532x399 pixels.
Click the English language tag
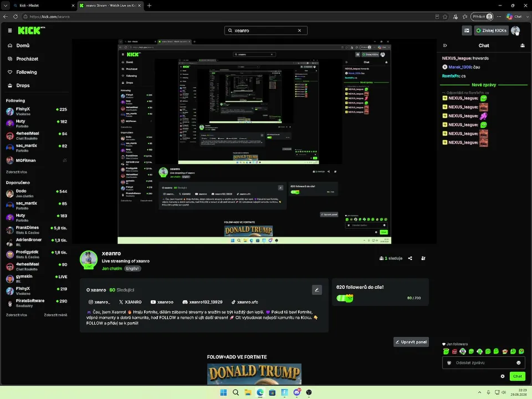coord(132,268)
